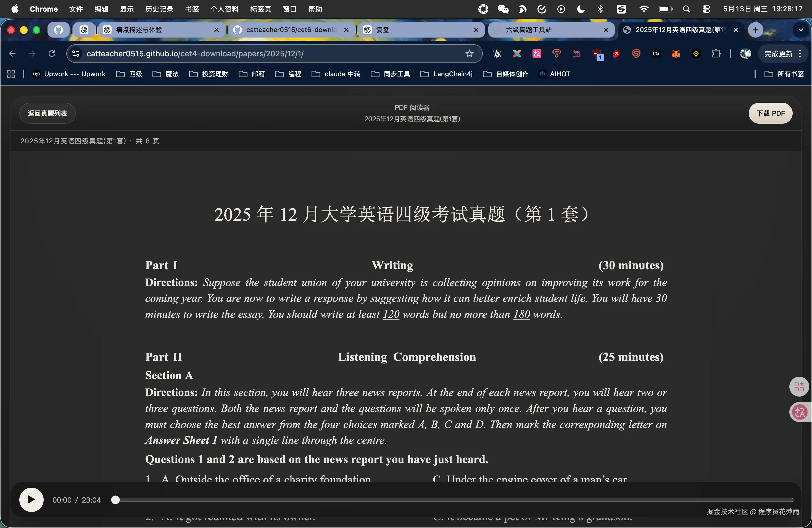Open the 魔法 bookmark folder
The image size is (812, 528).
[x=165, y=74]
